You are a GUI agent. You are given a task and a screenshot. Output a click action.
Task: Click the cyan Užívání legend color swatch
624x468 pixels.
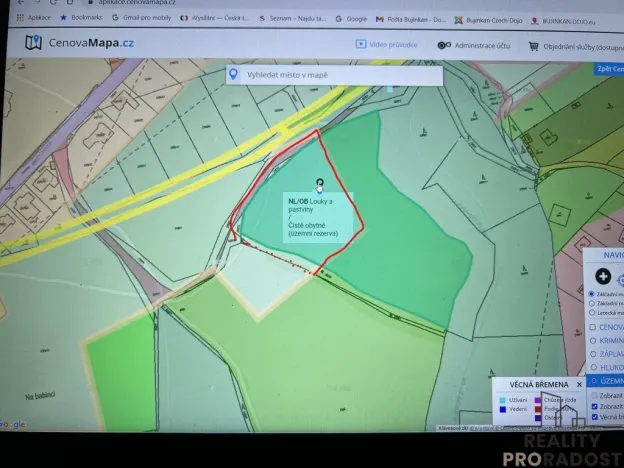click(501, 399)
